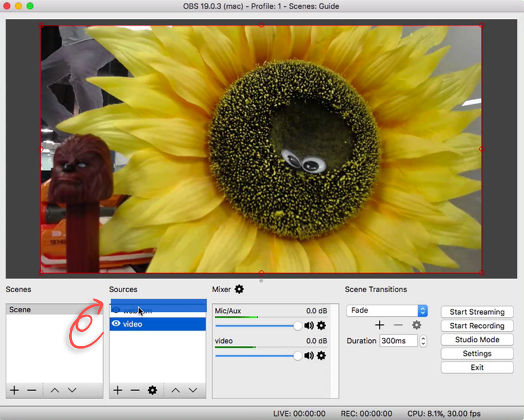Add a new source with plus icon
Screen dimensions: 524x420
[x=118, y=390]
